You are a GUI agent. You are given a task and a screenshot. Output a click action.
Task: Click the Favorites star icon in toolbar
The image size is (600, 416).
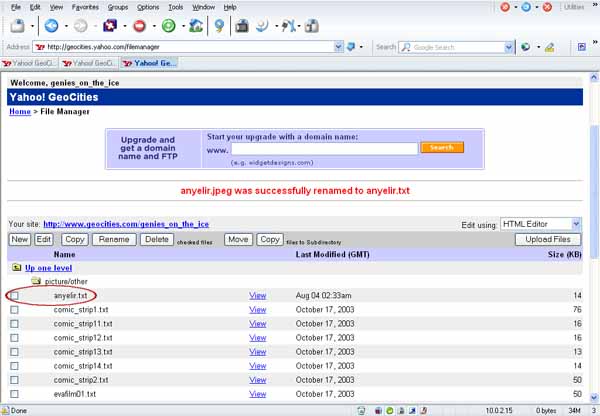pyautogui.click(x=110, y=26)
